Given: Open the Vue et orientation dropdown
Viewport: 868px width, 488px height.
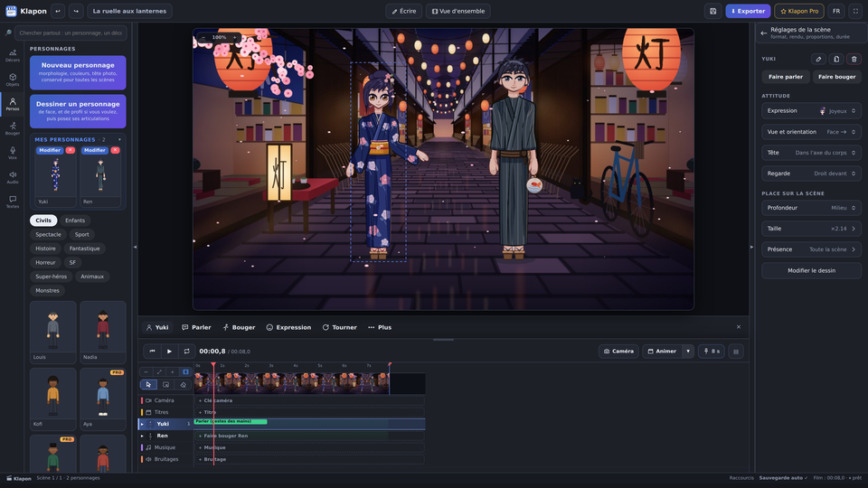Looking at the screenshot, I should pos(811,132).
